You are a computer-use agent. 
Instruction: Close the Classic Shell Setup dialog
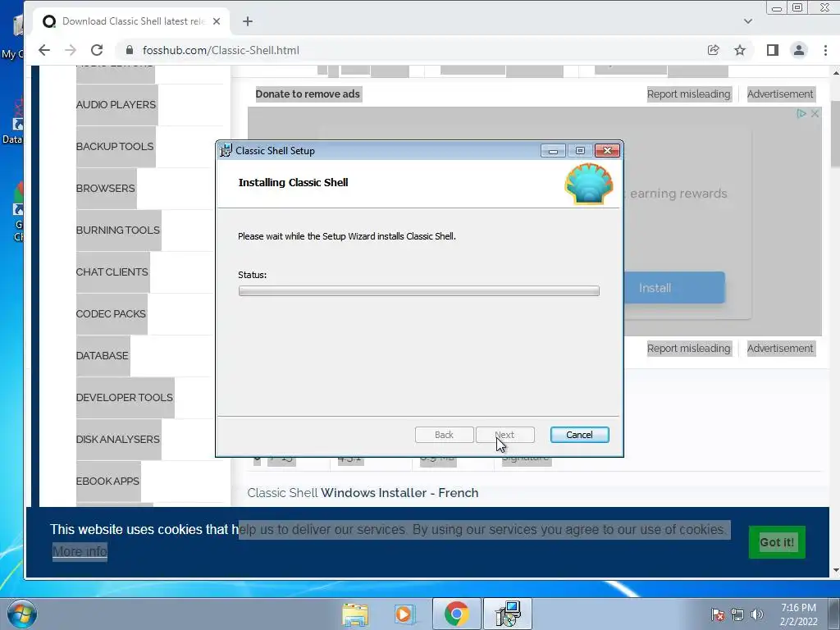608,151
